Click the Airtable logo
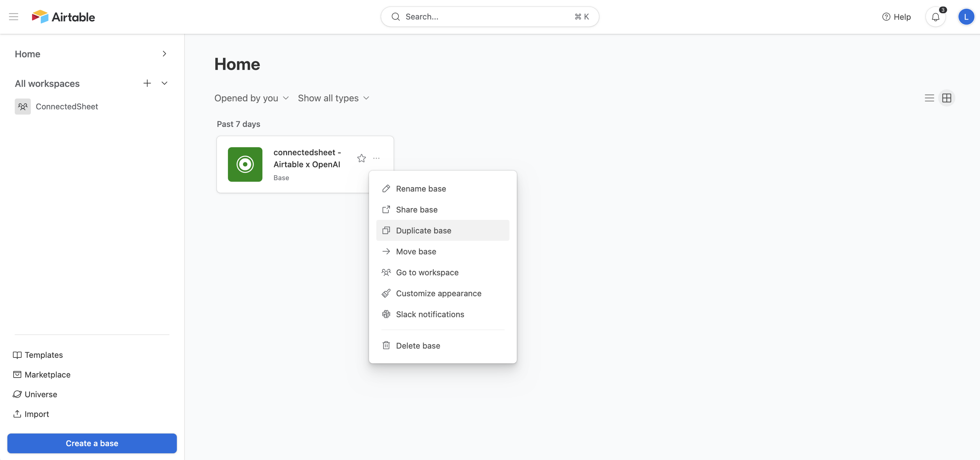This screenshot has width=980, height=460. [x=63, y=16]
